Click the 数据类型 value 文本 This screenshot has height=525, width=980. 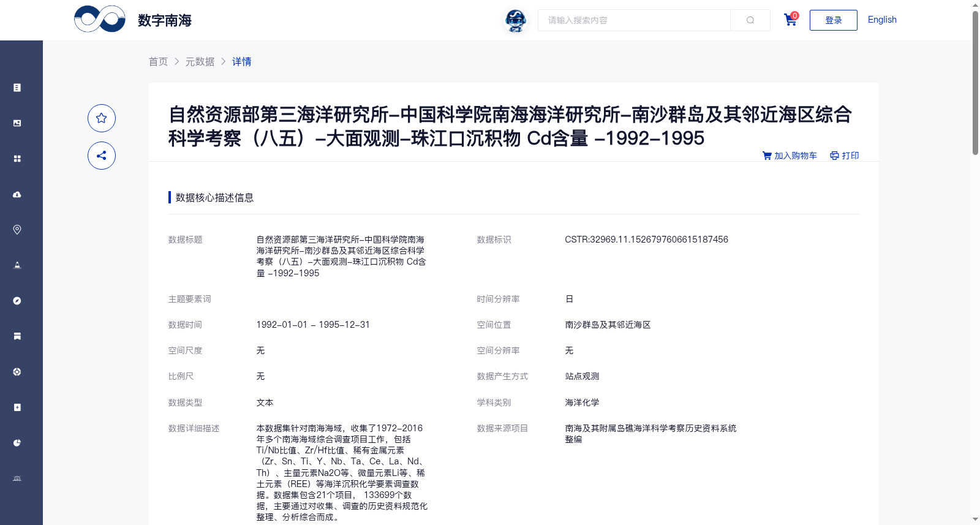pos(265,402)
